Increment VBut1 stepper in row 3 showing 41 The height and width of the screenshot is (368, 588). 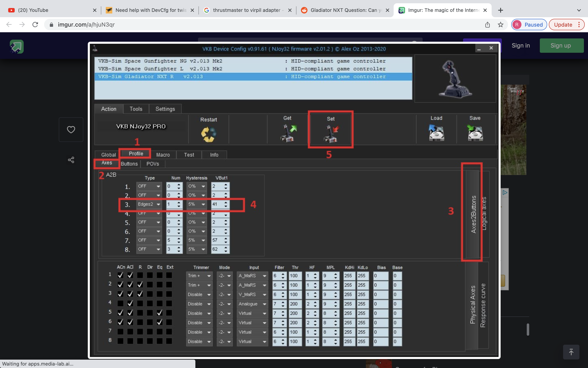click(226, 202)
